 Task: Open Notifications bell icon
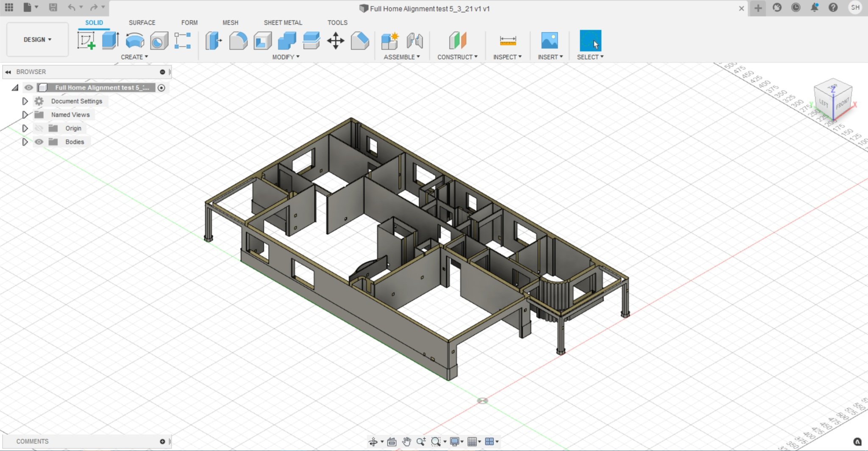pyautogui.click(x=815, y=7)
